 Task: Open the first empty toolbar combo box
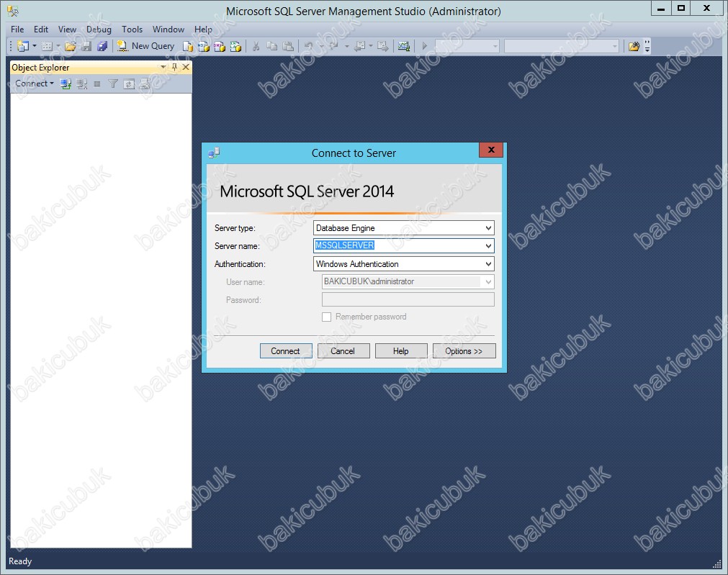click(x=467, y=46)
